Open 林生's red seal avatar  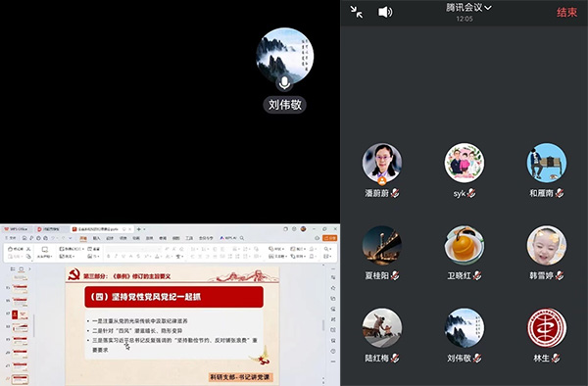coord(547,328)
